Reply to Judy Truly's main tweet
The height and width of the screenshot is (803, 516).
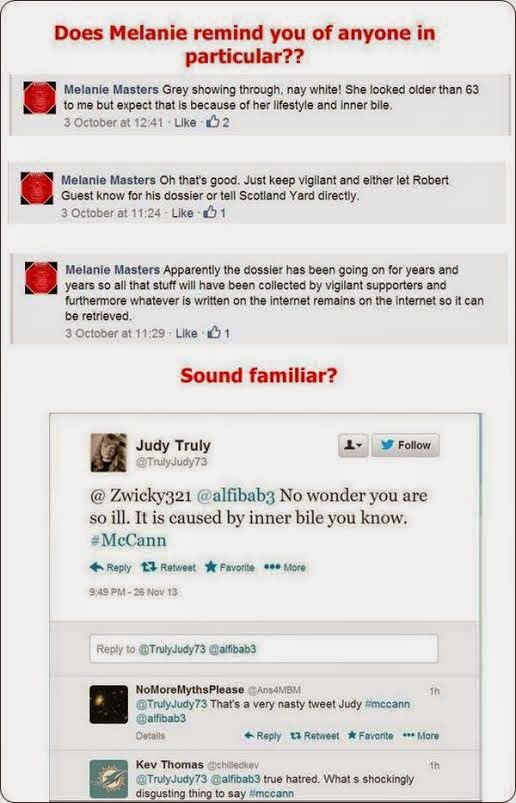(x=111, y=567)
